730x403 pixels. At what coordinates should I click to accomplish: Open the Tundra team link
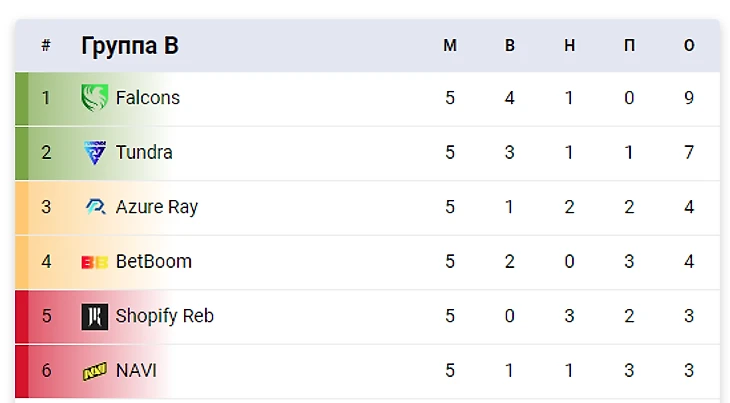(144, 152)
